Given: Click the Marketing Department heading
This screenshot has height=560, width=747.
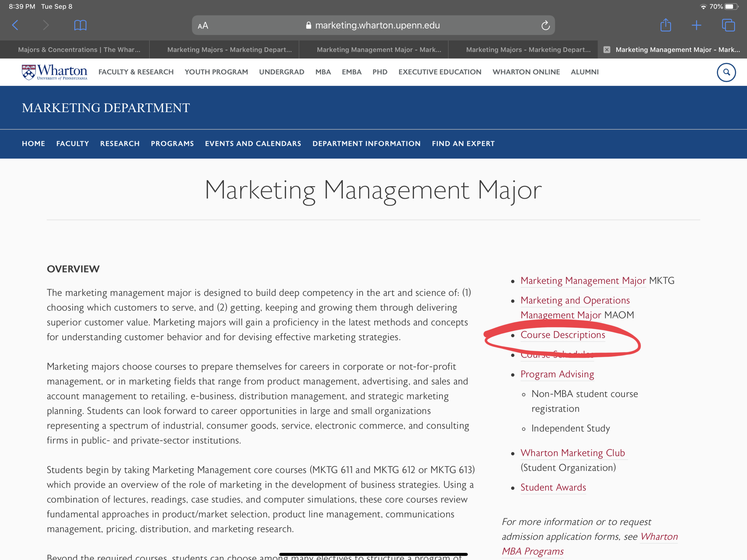Looking at the screenshot, I should (x=106, y=108).
